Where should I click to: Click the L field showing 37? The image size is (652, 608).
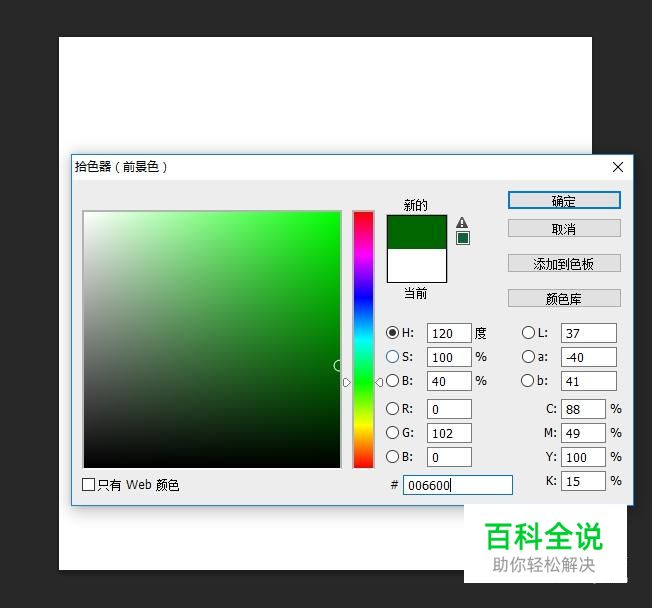click(589, 333)
